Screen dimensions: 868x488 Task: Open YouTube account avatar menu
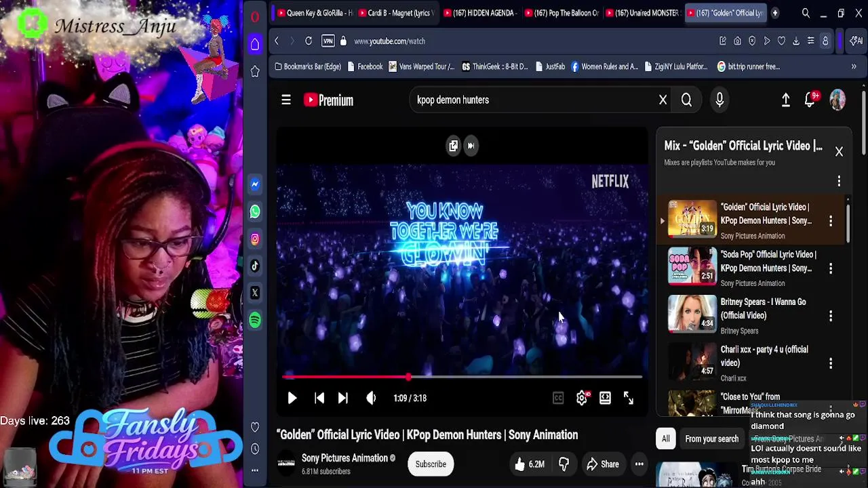[x=837, y=100]
